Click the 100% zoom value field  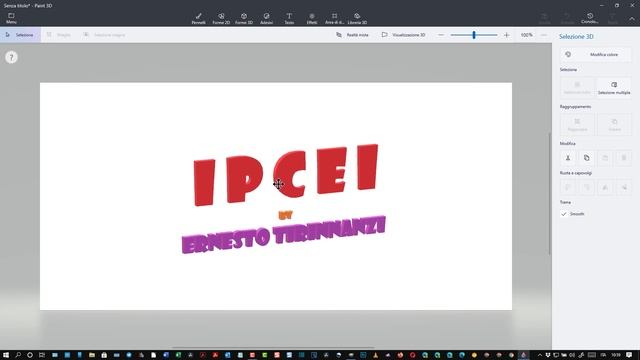527,35
